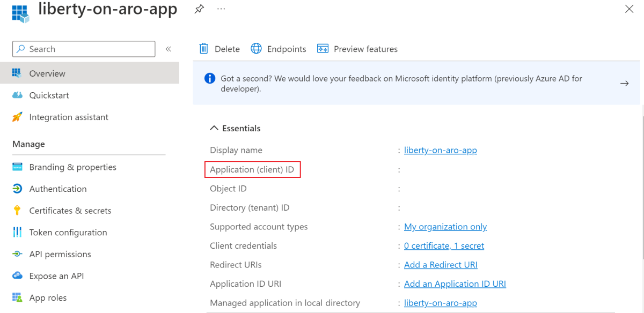644x313 pixels.
Task: Open the Endpoints panel
Action: [x=278, y=49]
